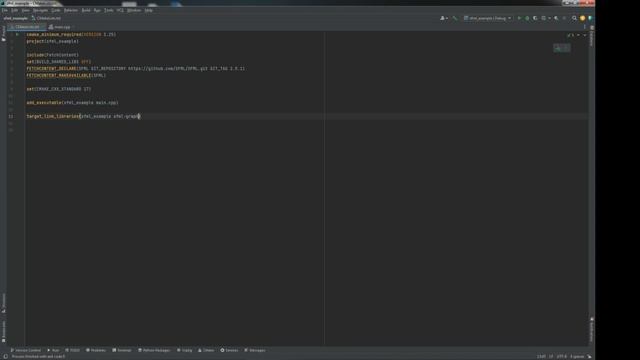Open the Run menu
This screenshot has height=360, width=640.
coord(97,10)
